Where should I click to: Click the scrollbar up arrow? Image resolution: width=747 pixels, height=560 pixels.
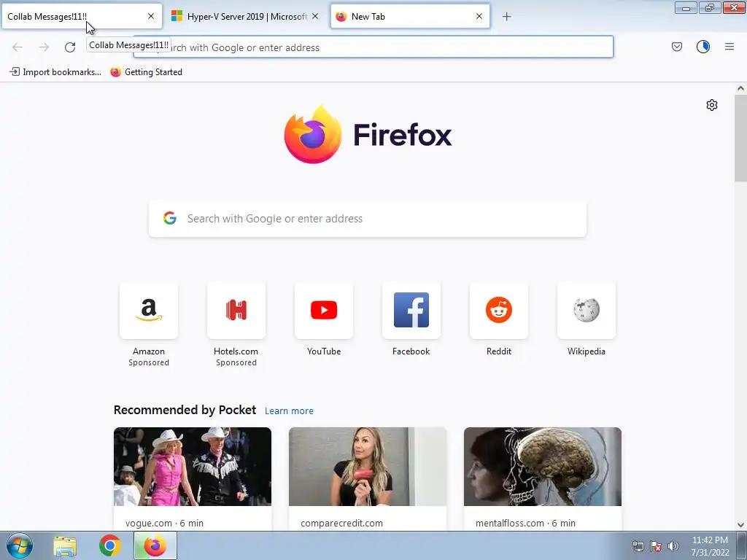[x=740, y=88]
